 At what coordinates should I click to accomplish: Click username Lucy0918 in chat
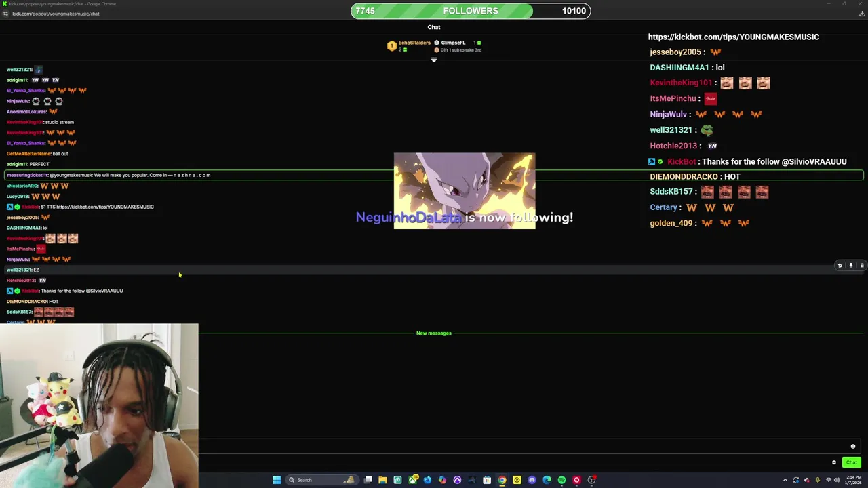tap(18, 197)
